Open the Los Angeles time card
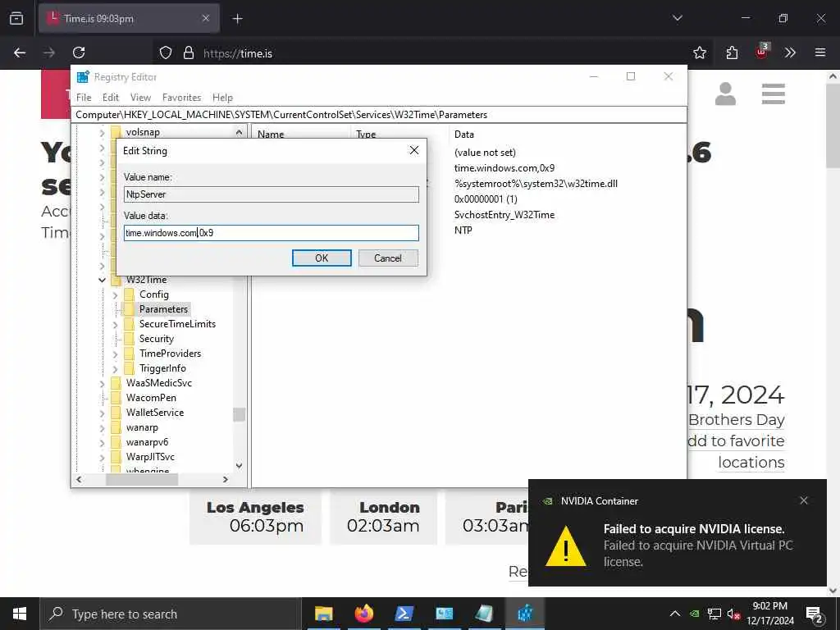Viewport: 840px width, 630px height. (x=256, y=517)
